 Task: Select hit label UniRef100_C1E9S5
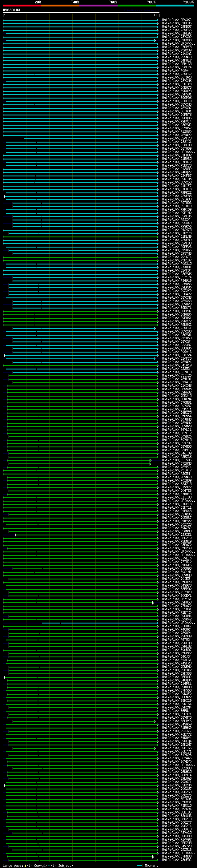click(x=177, y=159)
